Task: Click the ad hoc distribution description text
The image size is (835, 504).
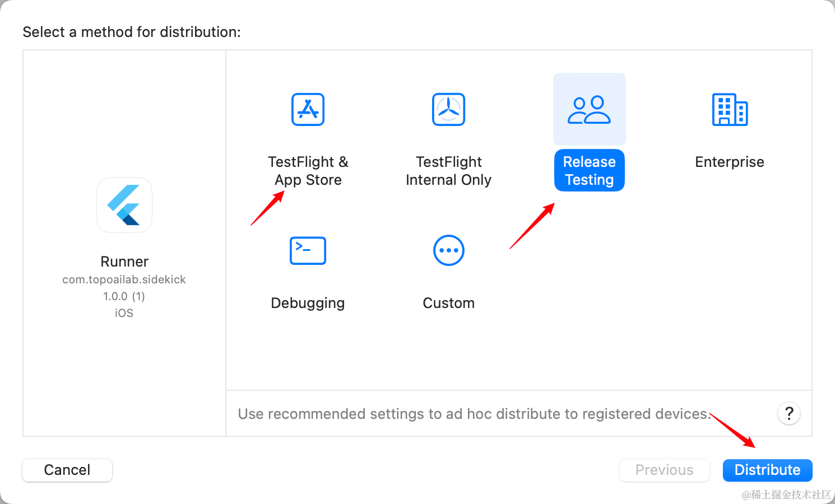Action: point(474,414)
